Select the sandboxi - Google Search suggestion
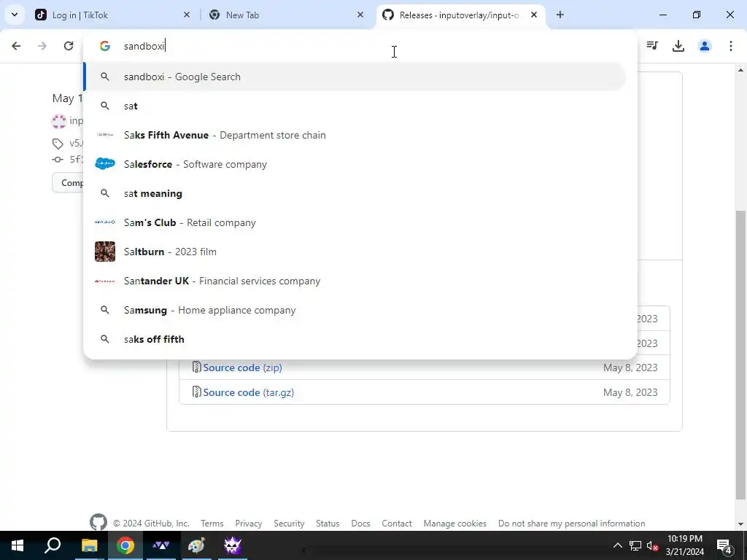Viewport: 747px width, 560px height. 355,77
